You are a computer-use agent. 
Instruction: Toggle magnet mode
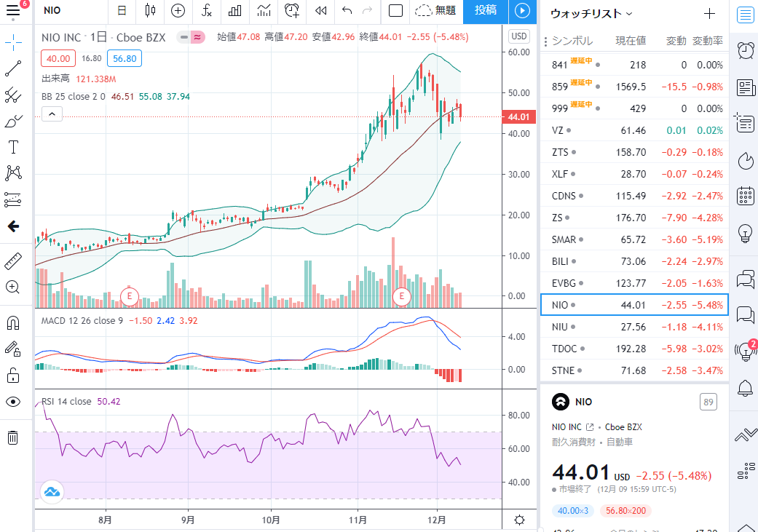click(x=13, y=322)
